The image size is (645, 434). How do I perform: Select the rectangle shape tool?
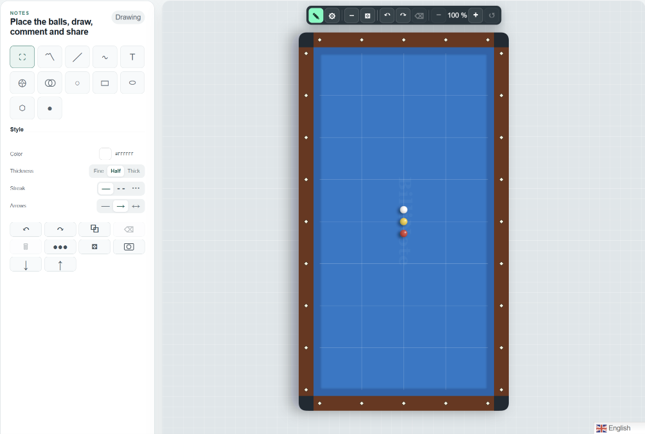[105, 83]
